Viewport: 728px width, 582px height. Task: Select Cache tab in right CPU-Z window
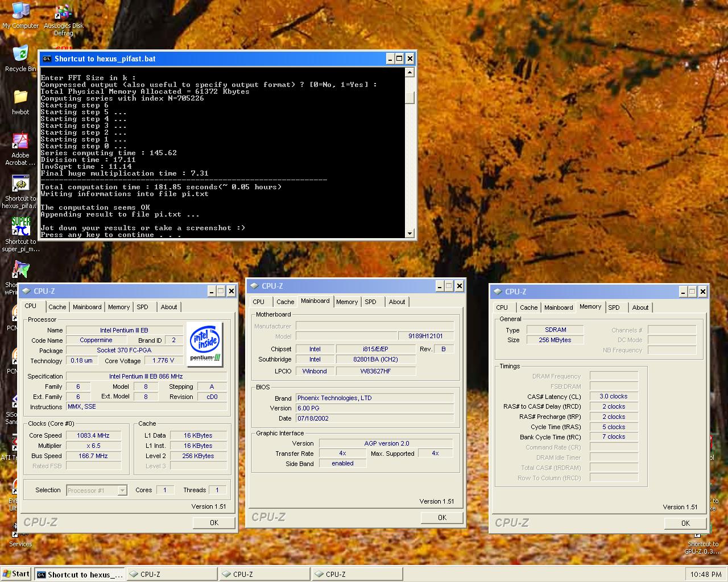529,307
